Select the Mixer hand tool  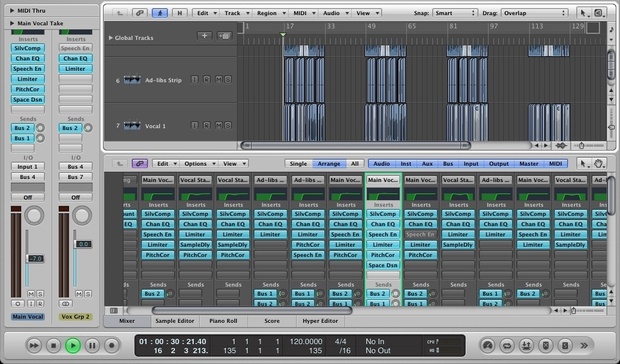coord(599,164)
